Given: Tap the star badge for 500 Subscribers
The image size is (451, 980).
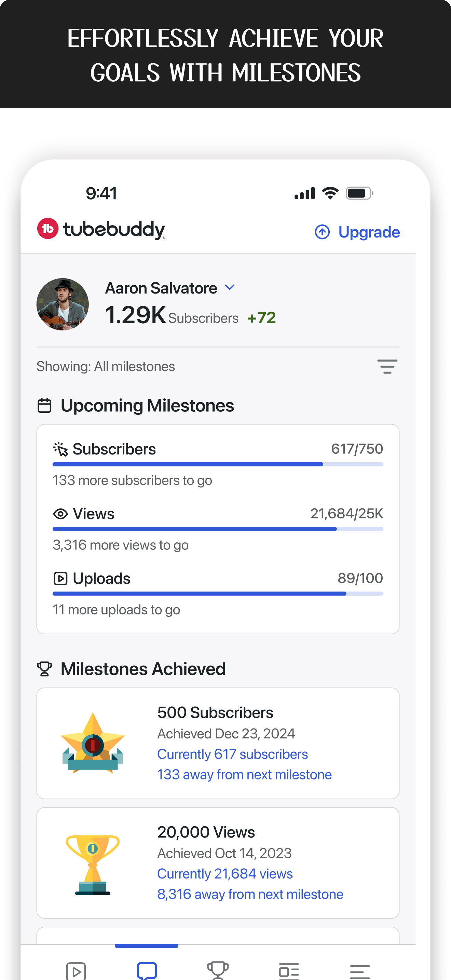Looking at the screenshot, I should pos(93,743).
